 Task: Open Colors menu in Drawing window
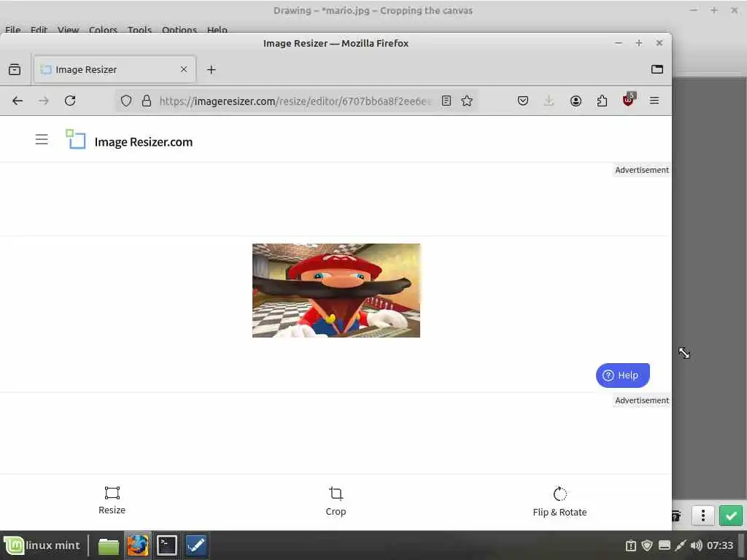(x=103, y=29)
